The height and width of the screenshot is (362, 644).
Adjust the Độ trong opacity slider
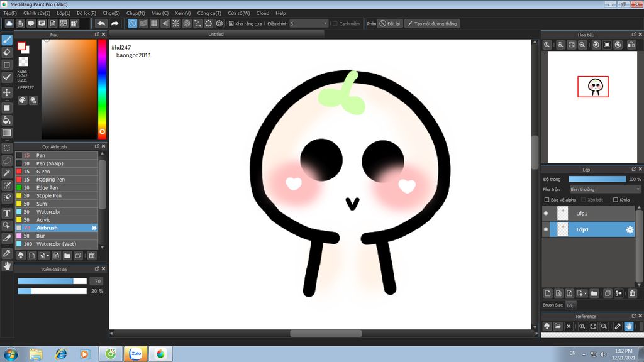pyautogui.click(x=597, y=179)
